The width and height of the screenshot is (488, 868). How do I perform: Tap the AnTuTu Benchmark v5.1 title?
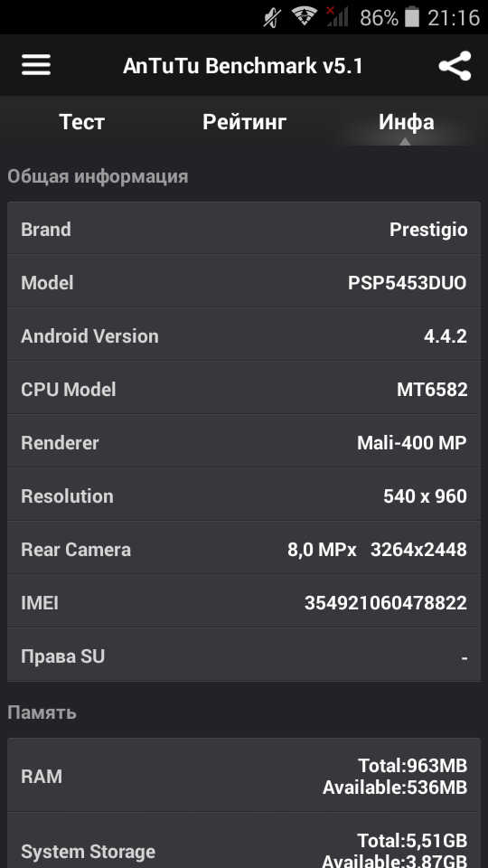243,66
